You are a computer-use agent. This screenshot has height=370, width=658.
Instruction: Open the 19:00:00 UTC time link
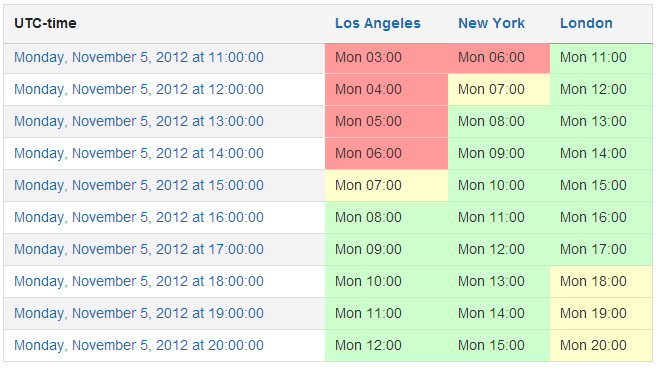pos(139,313)
